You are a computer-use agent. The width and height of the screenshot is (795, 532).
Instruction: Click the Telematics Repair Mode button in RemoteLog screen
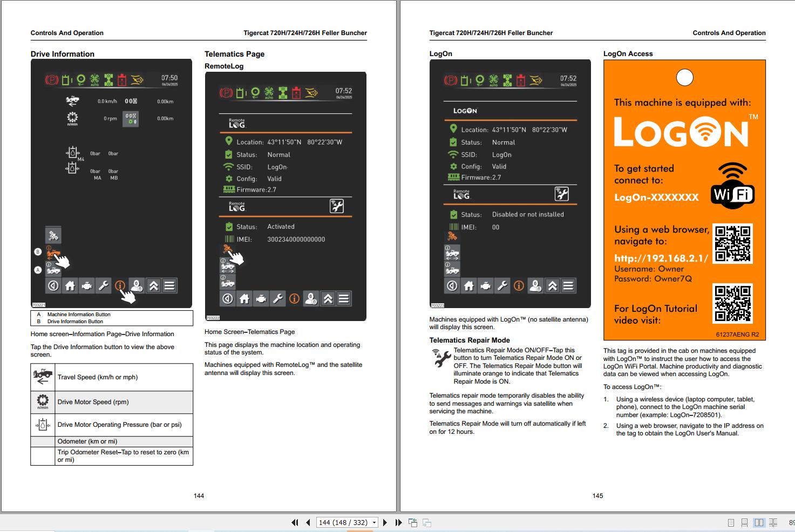pos(337,206)
